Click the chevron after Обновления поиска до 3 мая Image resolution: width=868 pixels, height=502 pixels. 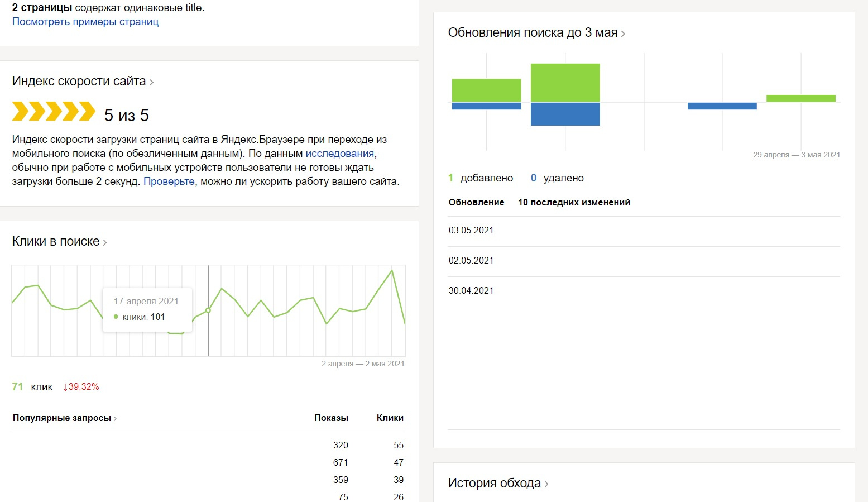coord(623,34)
